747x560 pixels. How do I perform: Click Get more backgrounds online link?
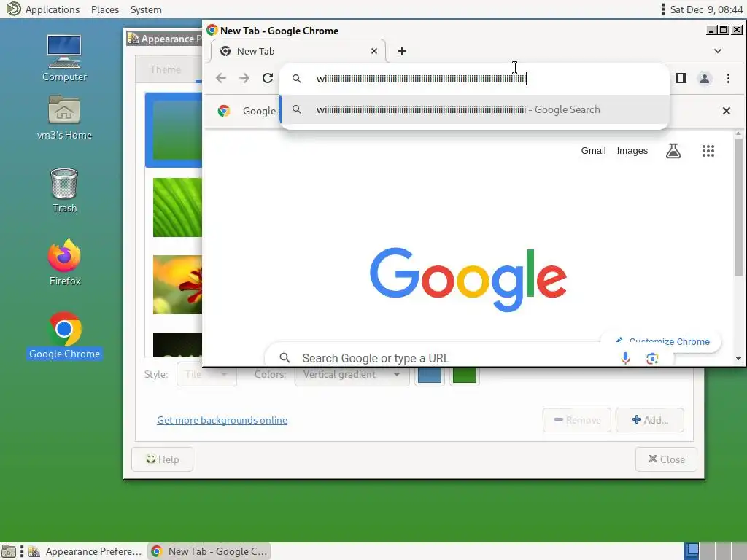pos(222,420)
